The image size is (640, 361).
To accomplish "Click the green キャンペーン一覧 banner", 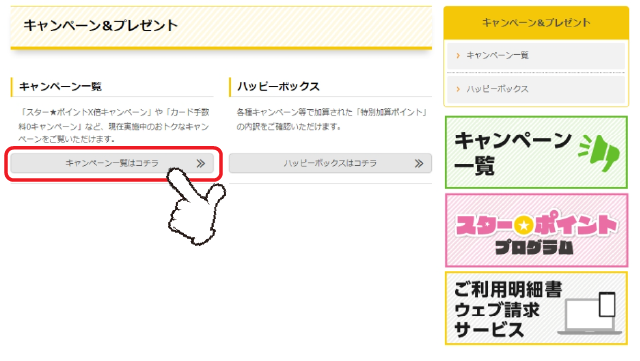I will (536, 152).
